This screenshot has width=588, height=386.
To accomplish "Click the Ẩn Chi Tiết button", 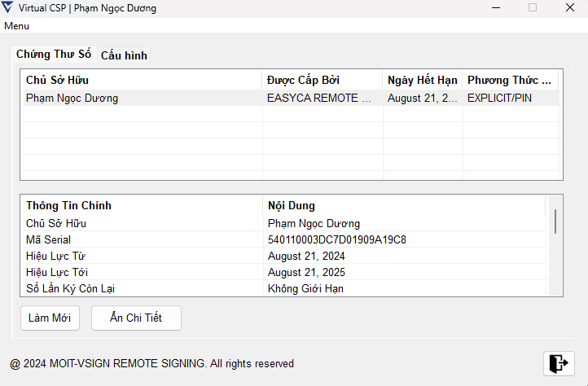I will (136, 318).
